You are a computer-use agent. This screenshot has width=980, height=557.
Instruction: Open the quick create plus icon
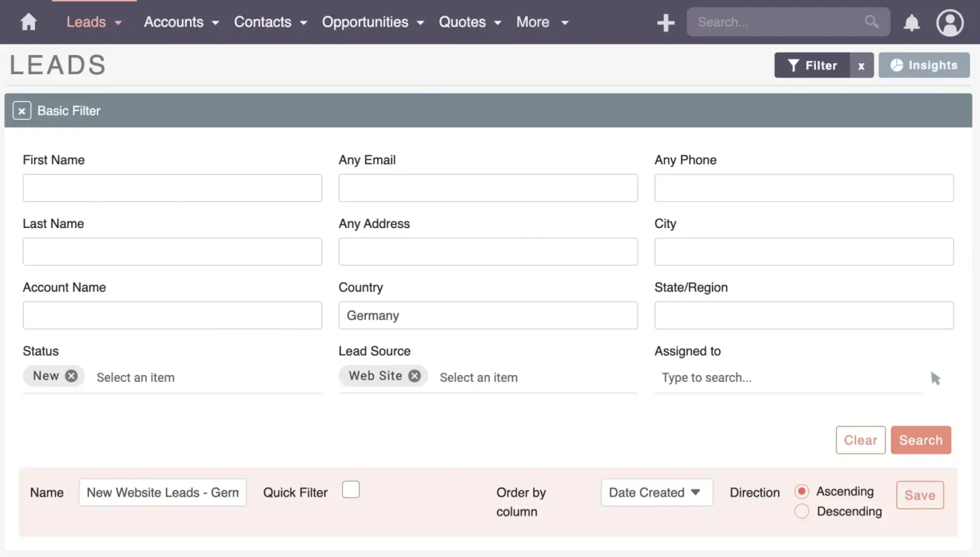pos(664,22)
